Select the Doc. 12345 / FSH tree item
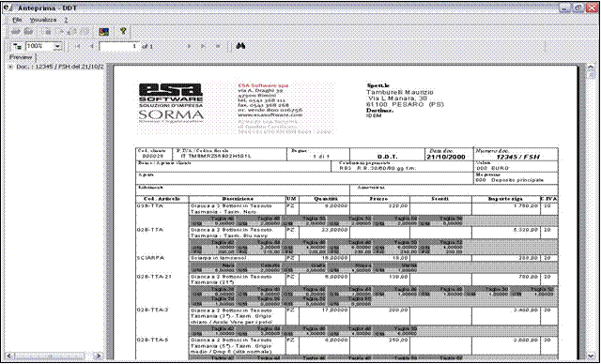 [x=59, y=67]
